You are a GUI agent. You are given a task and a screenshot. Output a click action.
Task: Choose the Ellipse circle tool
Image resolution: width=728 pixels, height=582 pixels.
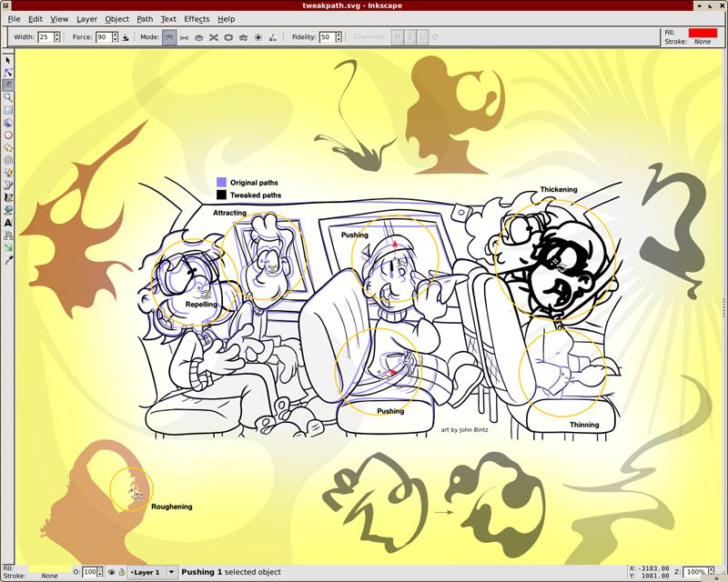(x=8, y=134)
